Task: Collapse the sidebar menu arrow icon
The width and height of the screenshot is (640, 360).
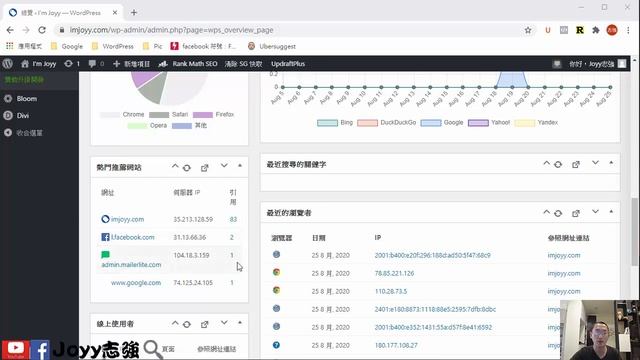Action: 8,133
